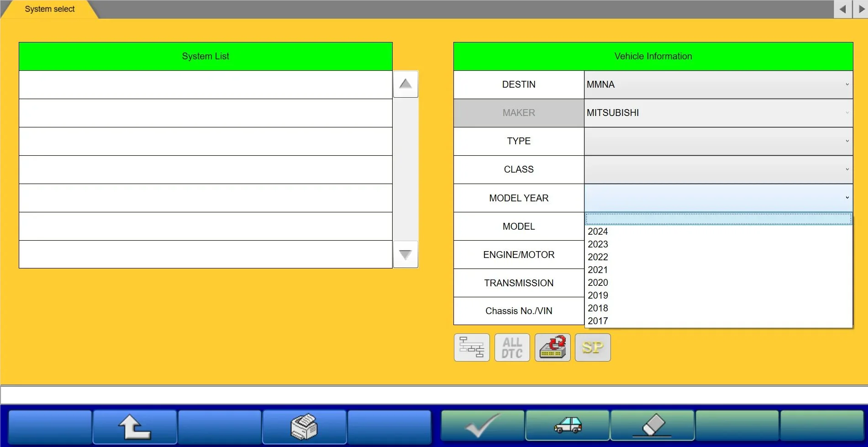Select the blank entry in model year list
868x447 pixels.
tap(718, 219)
